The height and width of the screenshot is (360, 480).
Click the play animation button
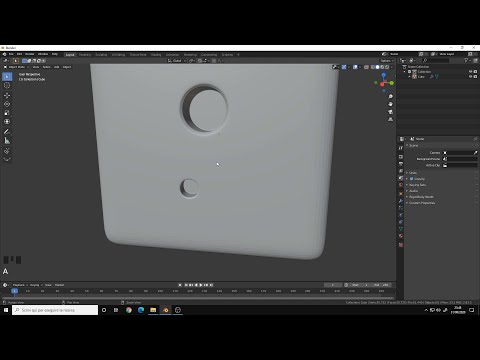[201, 285]
